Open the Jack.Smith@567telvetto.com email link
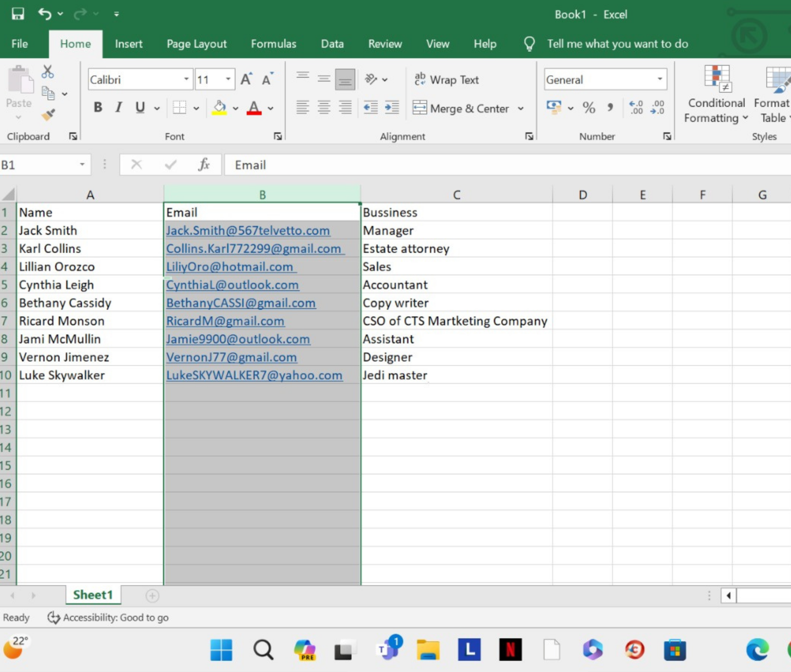This screenshot has height=672, width=791. (248, 231)
